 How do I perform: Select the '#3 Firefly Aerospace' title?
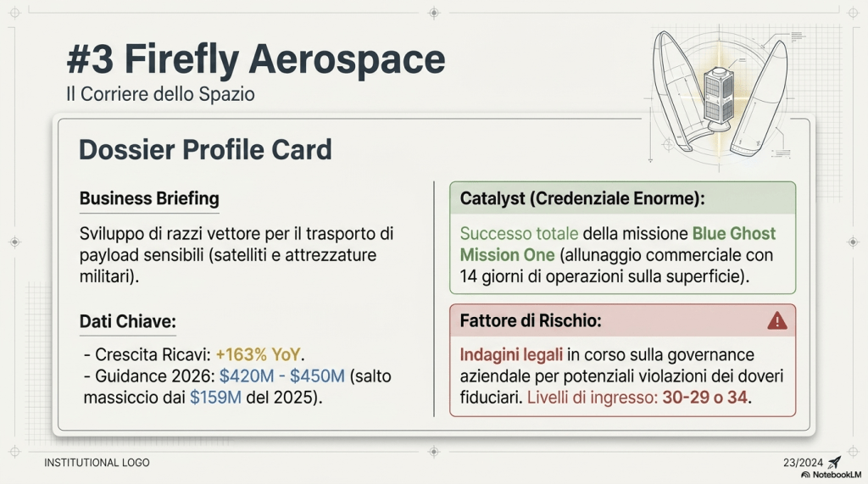(x=255, y=60)
